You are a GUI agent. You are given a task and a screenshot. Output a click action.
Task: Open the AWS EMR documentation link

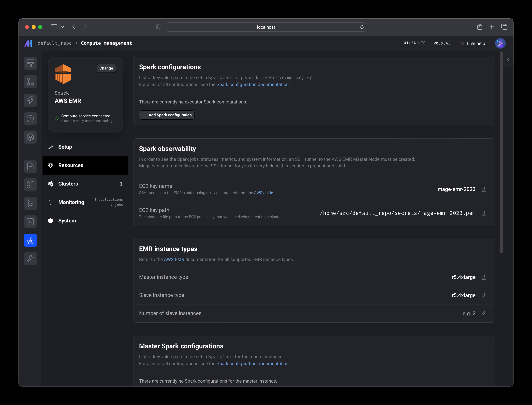[174, 259]
